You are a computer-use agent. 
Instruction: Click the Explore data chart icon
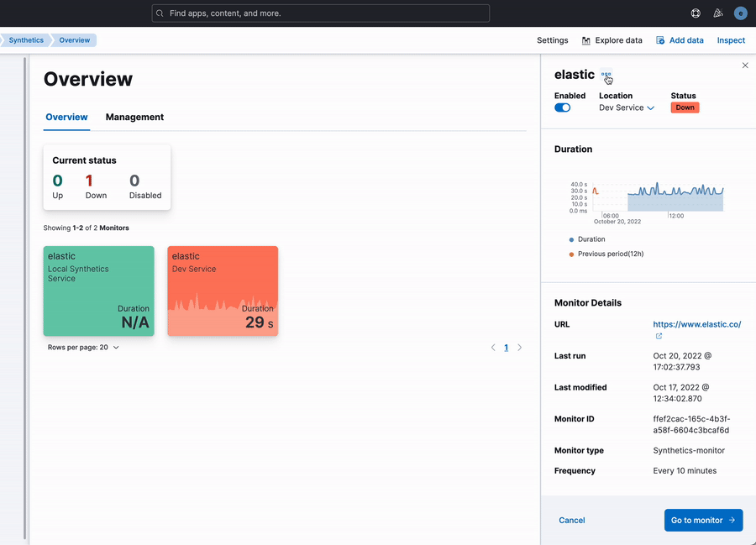585,40
